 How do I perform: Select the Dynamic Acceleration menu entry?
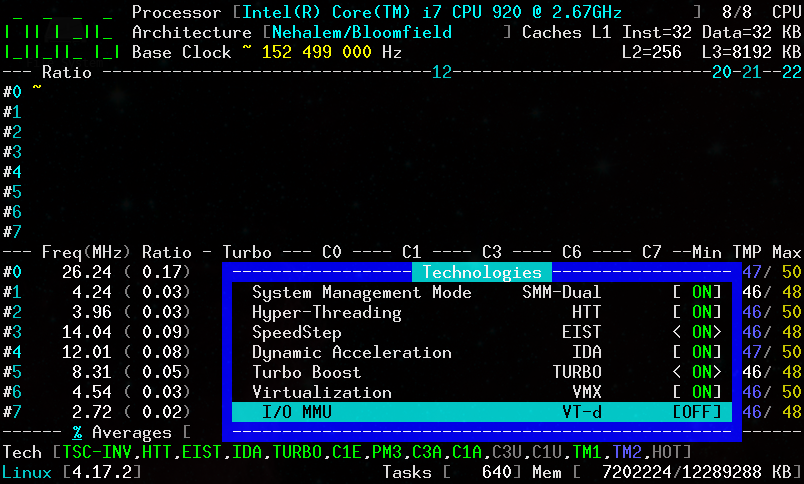352,352
